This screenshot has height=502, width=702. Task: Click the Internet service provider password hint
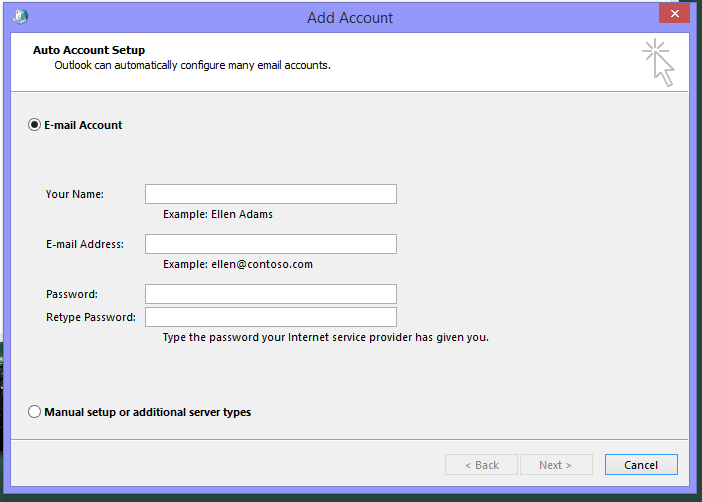pyautogui.click(x=325, y=337)
